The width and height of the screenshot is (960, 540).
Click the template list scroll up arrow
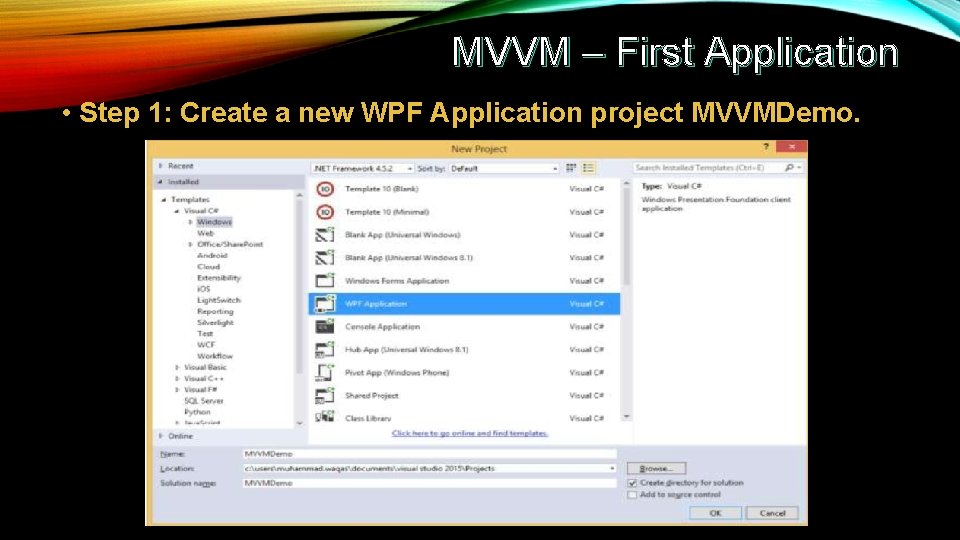tap(626, 183)
